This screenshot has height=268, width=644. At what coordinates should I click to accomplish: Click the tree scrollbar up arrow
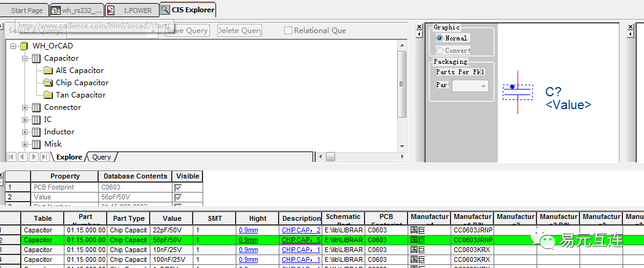coord(403,45)
